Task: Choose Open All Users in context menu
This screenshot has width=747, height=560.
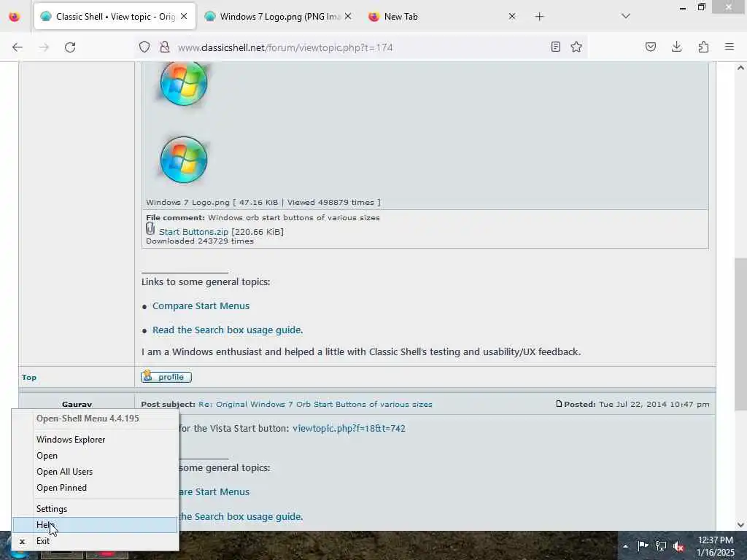Action: 96,472
